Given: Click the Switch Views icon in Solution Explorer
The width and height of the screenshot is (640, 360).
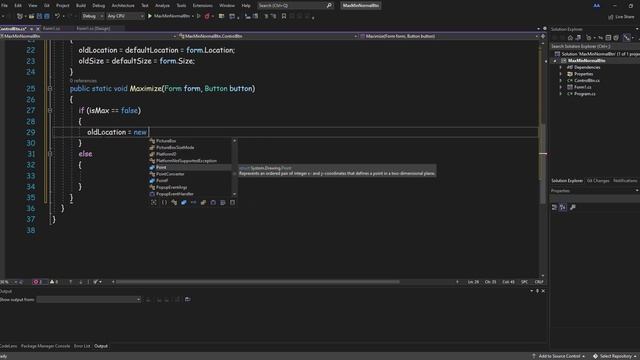Looking at the screenshot, I should pos(578,38).
